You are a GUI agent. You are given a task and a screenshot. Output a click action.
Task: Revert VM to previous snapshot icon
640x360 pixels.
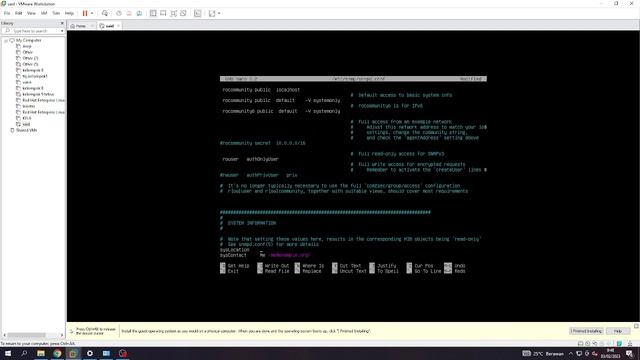[x=129, y=13]
